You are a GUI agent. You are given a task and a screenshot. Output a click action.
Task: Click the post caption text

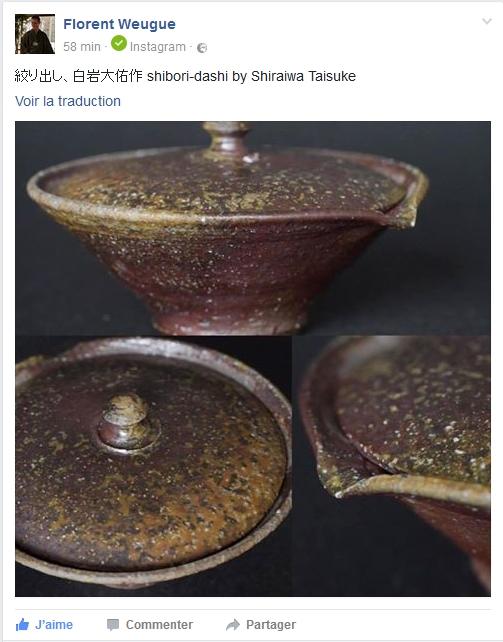pyautogui.click(x=185, y=76)
